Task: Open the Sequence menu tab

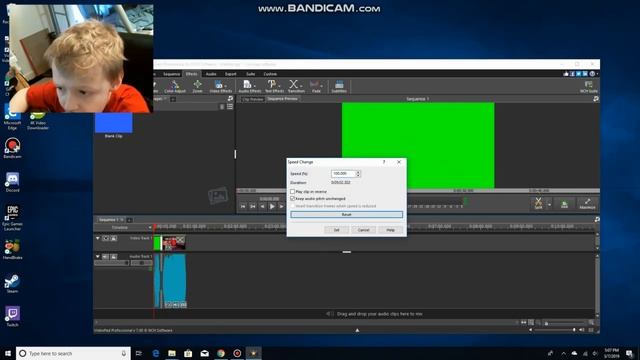Action: click(x=171, y=74)
